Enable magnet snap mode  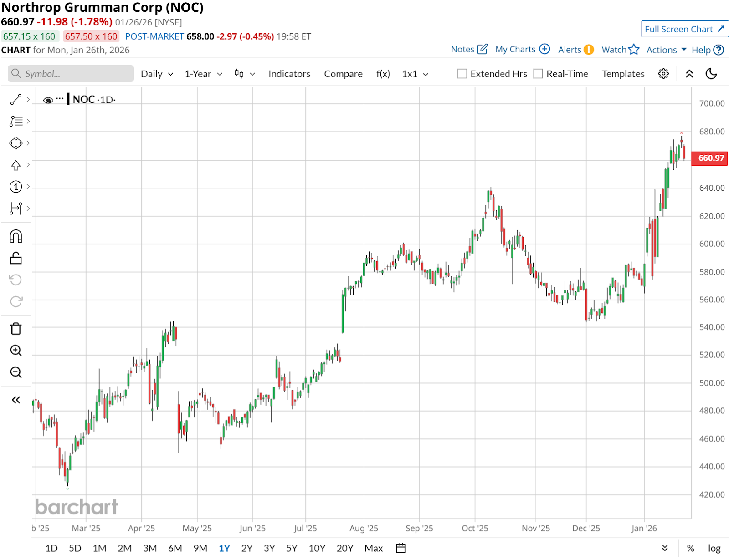pyautogui.click(x=16, y=235)
